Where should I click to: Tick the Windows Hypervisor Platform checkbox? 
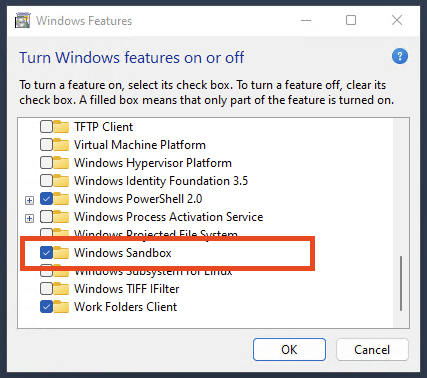click(x=46, y=163)
